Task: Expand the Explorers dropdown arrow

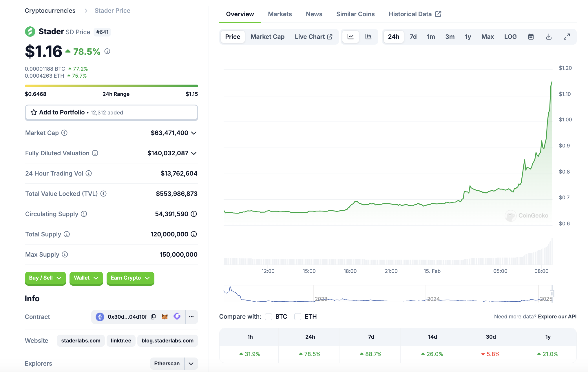Action: point(191,363)
